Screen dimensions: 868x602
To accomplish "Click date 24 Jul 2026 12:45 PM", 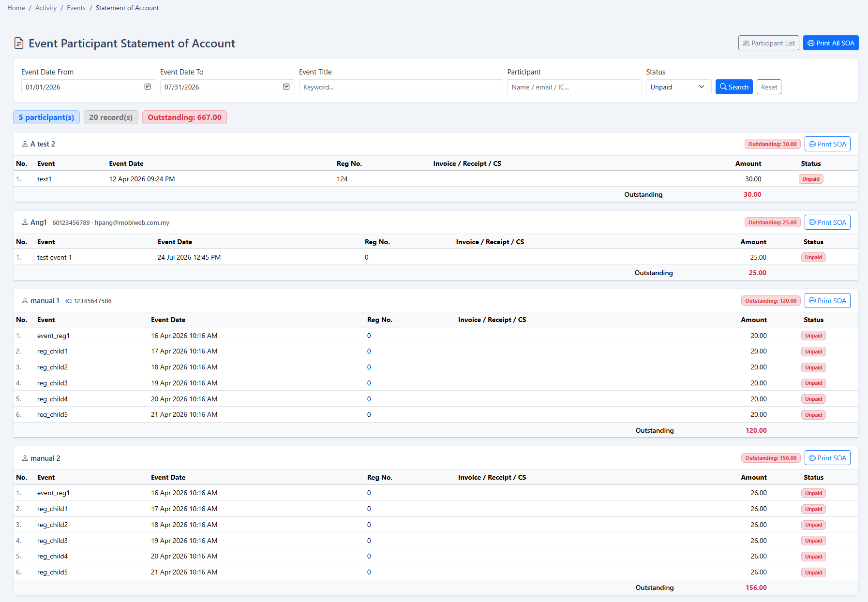I will pos(189,257).
